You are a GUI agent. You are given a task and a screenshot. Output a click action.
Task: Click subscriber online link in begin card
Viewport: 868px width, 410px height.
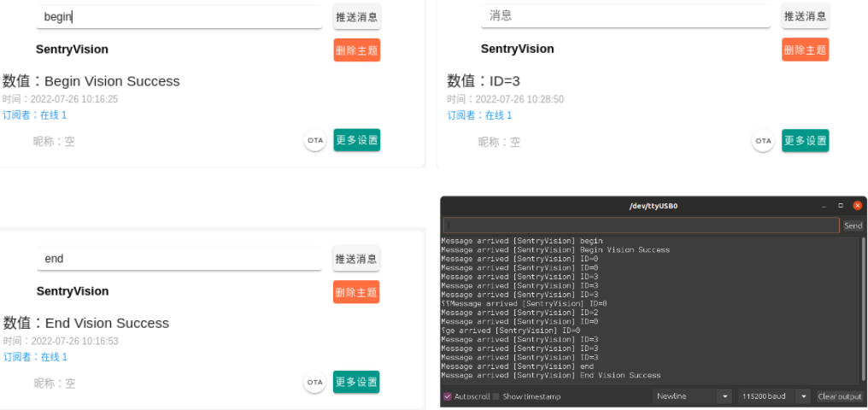click(x=34, y=115)
